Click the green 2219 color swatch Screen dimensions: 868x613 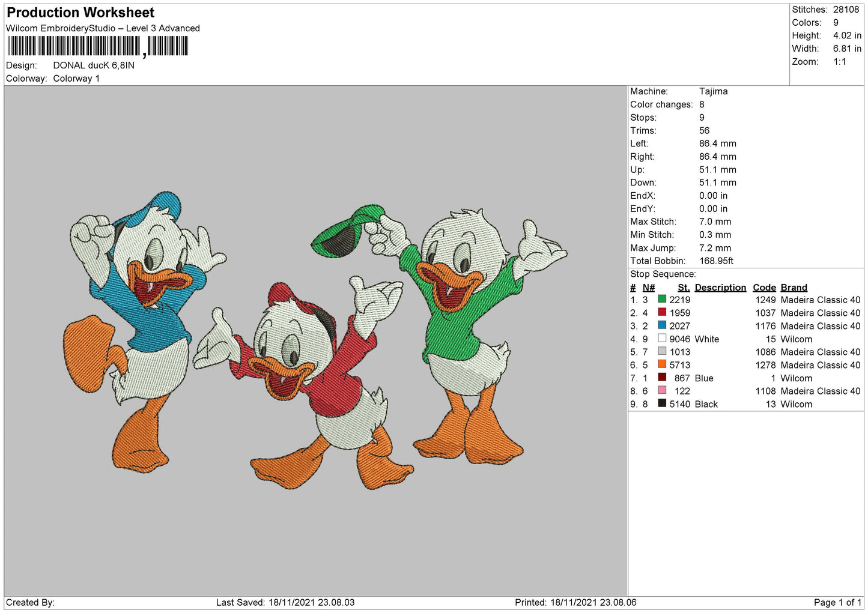pos(662,299)
